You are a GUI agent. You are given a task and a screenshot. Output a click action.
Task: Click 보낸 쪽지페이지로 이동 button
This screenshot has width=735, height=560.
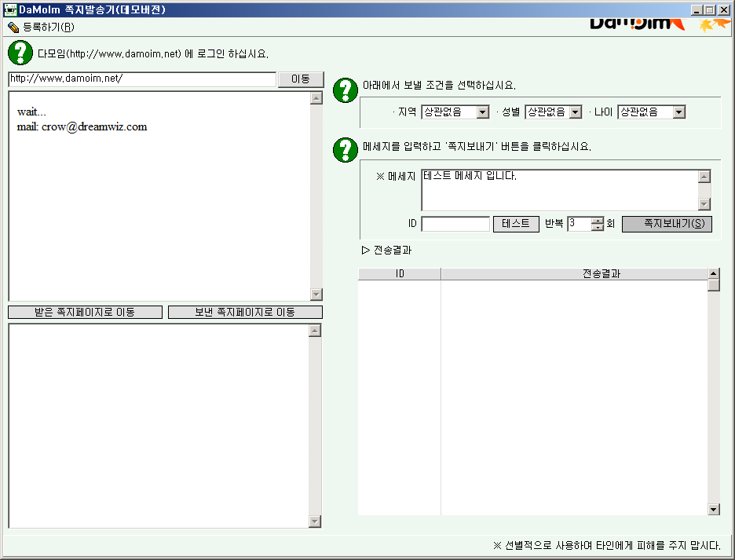tap(245, 313)
